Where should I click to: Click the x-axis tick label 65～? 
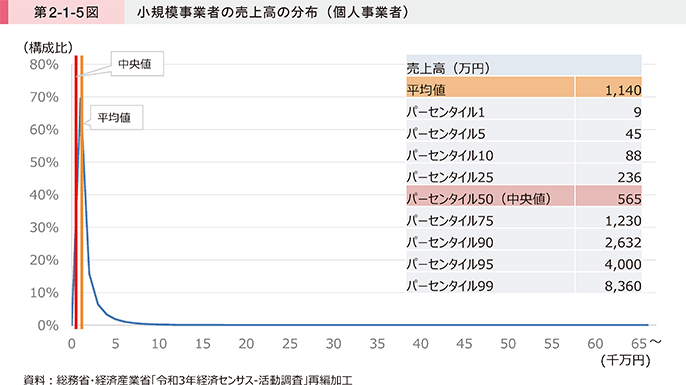pyautogui.click(x=646, y=343)
